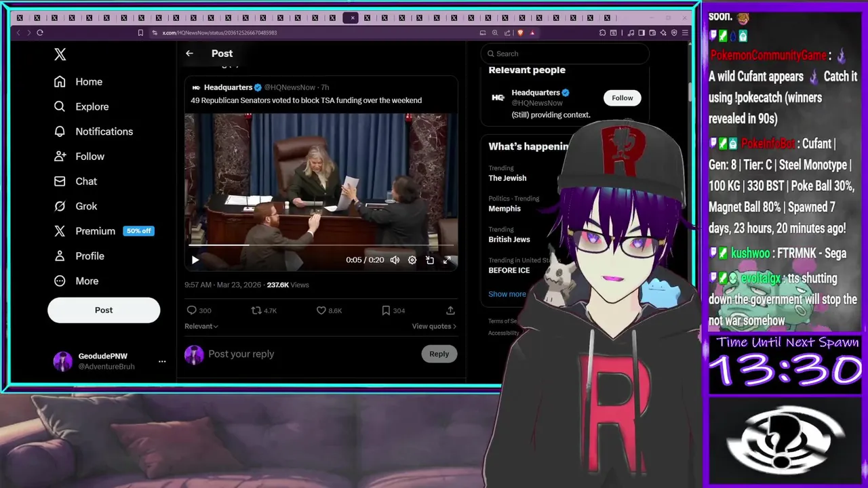Click the white Post button
This screenshot has width=868, height=488.
pos(104,310)
